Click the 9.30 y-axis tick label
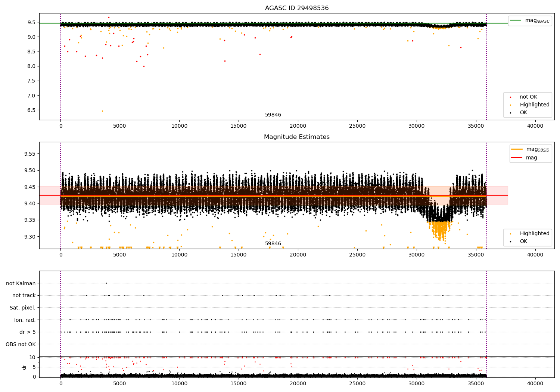560x392 pixels. [x=30, y=237]
